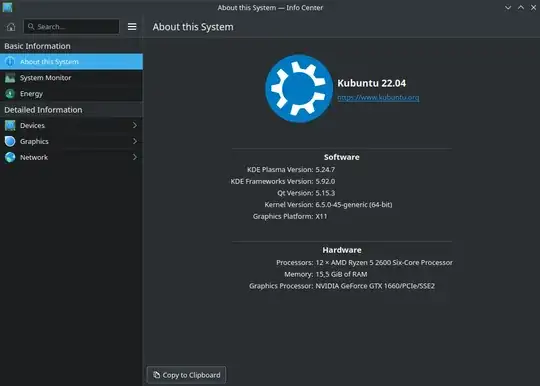Click the Energy icon in the sidebar

[x=10, y=94]
